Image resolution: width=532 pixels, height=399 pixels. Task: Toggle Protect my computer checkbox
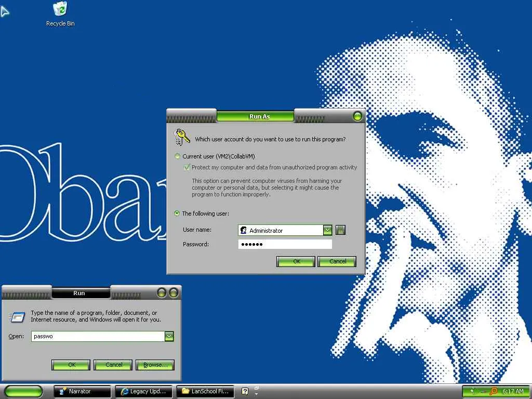(x=187, y=167)
